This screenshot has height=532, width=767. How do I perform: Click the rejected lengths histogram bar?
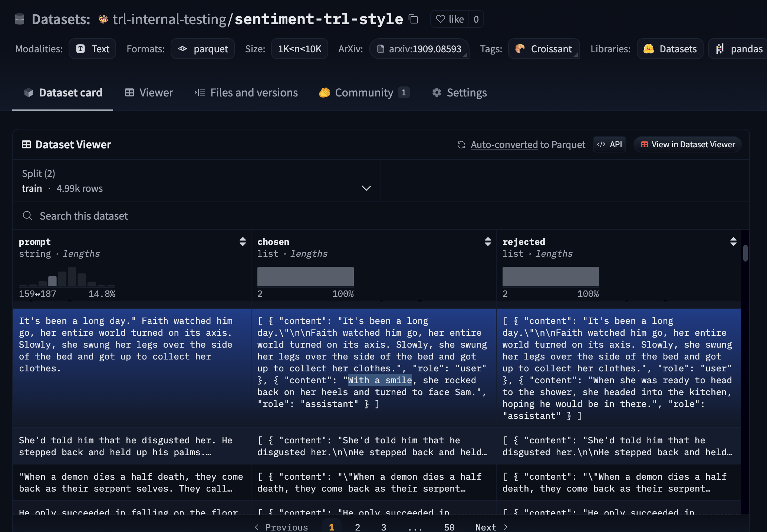(551, 277)
